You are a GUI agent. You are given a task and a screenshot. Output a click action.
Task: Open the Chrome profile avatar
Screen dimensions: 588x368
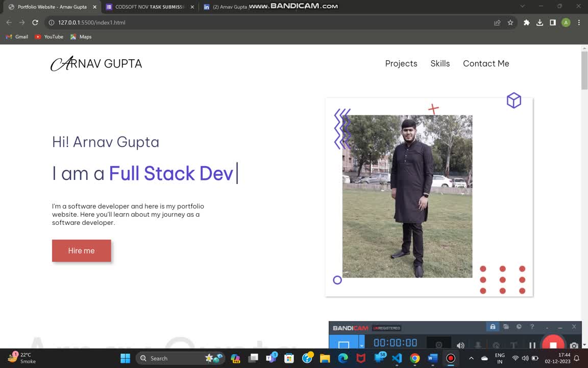pyautogui.click(x=566, y=22)
